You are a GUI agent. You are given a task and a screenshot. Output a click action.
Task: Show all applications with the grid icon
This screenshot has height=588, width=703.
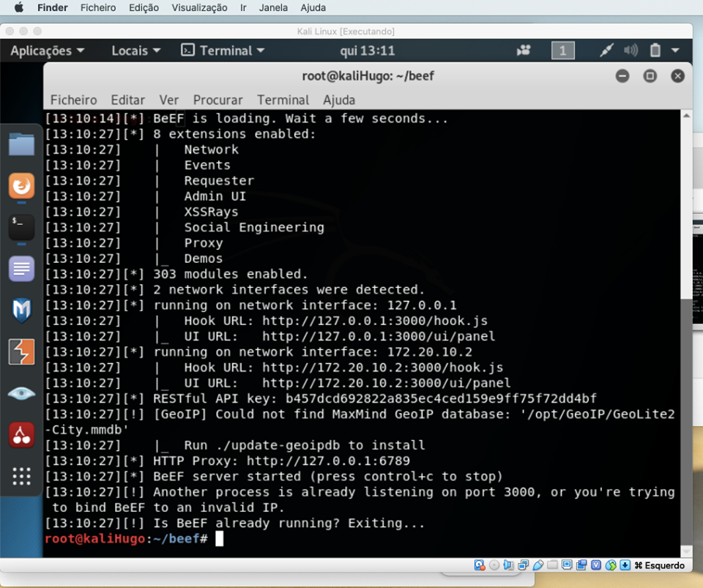tap(21, 477)
